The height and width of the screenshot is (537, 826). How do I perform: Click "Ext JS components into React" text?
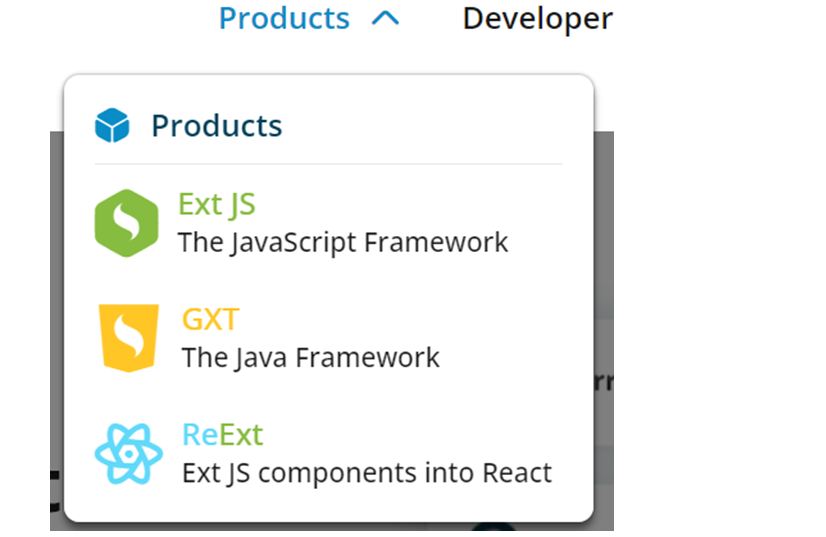[366, 472]
